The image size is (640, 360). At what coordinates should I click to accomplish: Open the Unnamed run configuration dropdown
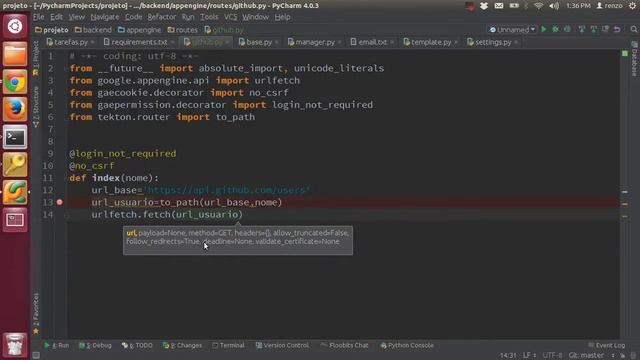pyautogui.click(x=512, y=29)
